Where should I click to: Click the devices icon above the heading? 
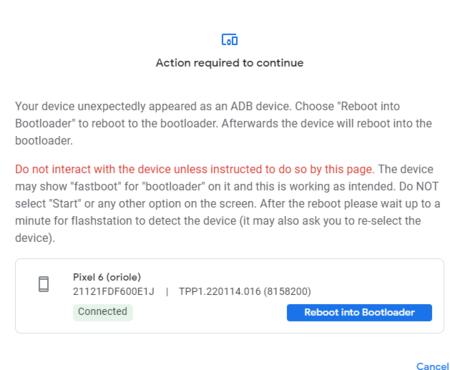click(x=230, y=39)
